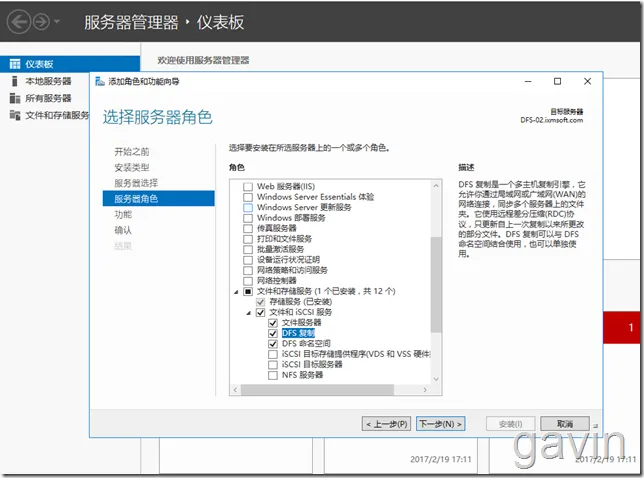644x478 pixels.
Task: Click roles list horizontal scroll left arrow
Action: pos(235,389)
